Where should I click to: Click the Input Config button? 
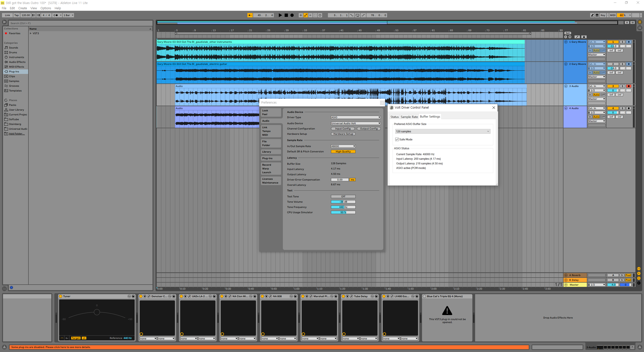pyautogui.click(x=343, y=129)
